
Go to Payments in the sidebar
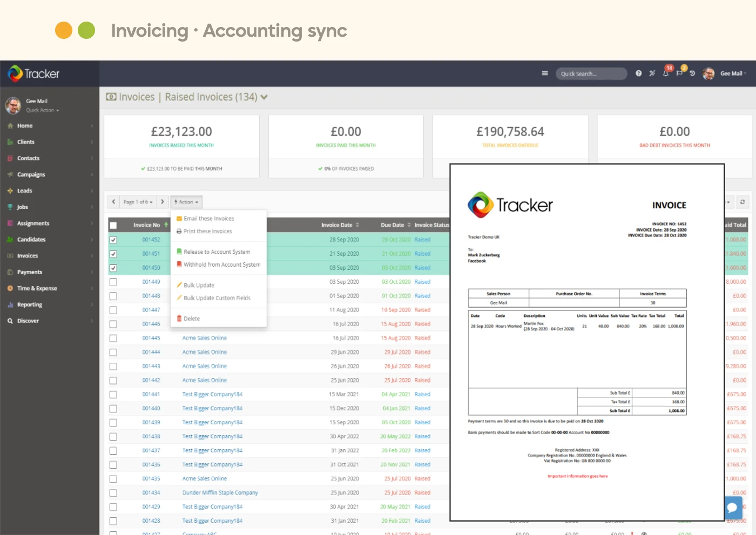(x=50, y=272)
